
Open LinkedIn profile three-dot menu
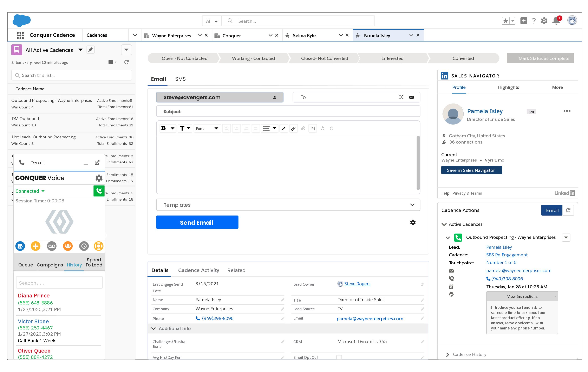pos(567,111)
